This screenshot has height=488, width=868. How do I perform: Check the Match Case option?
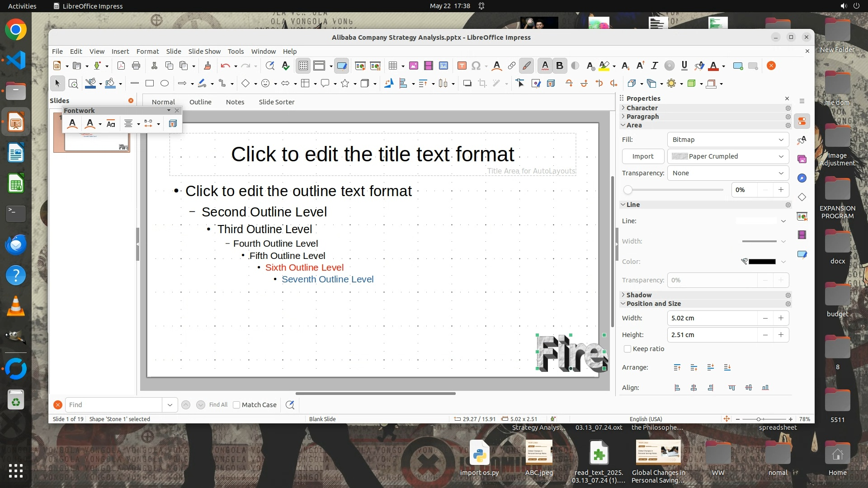click(x=236, y=405)
